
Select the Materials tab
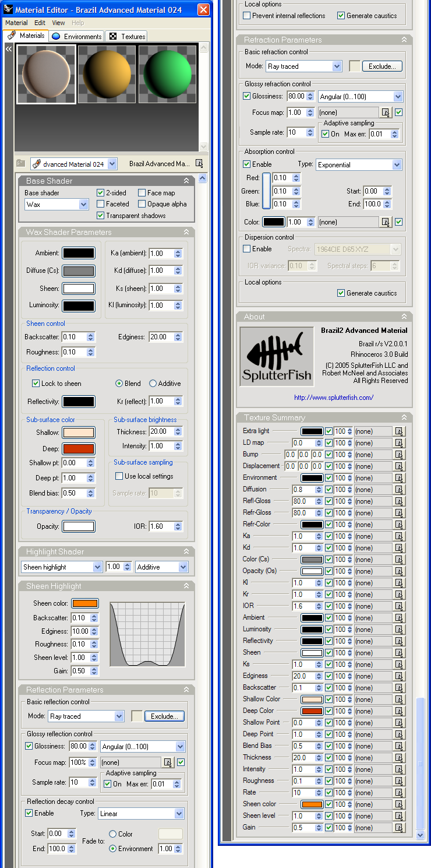tap(26, 36)
